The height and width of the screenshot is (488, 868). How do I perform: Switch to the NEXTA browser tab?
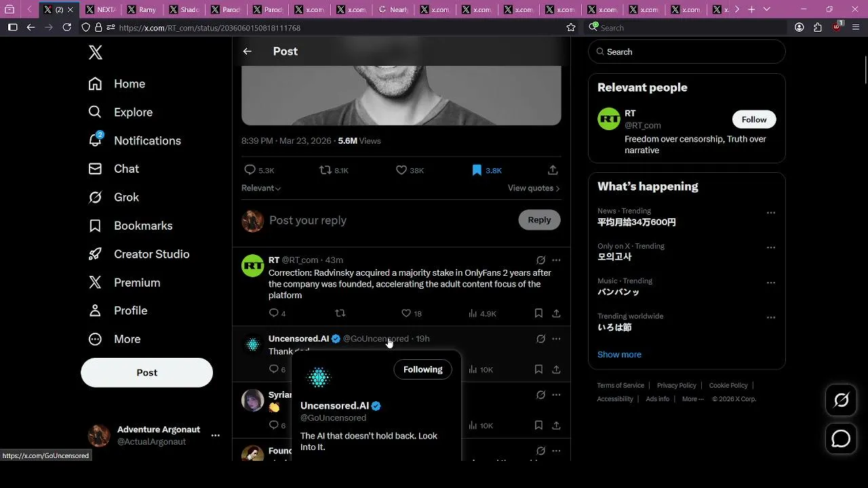pos(100,9)
